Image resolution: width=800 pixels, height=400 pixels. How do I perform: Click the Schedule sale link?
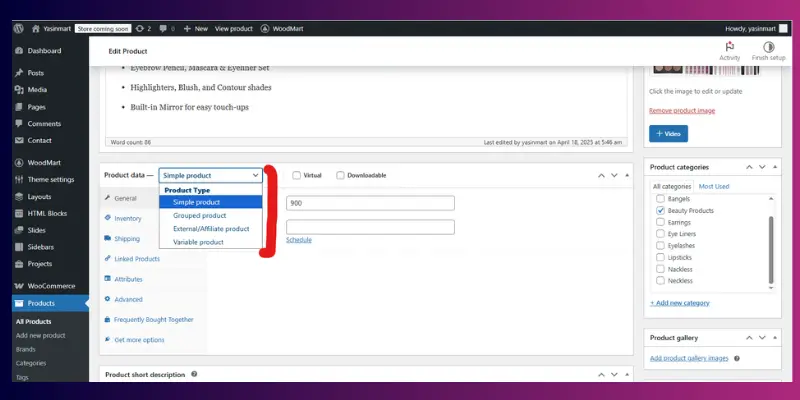[298, 240]
